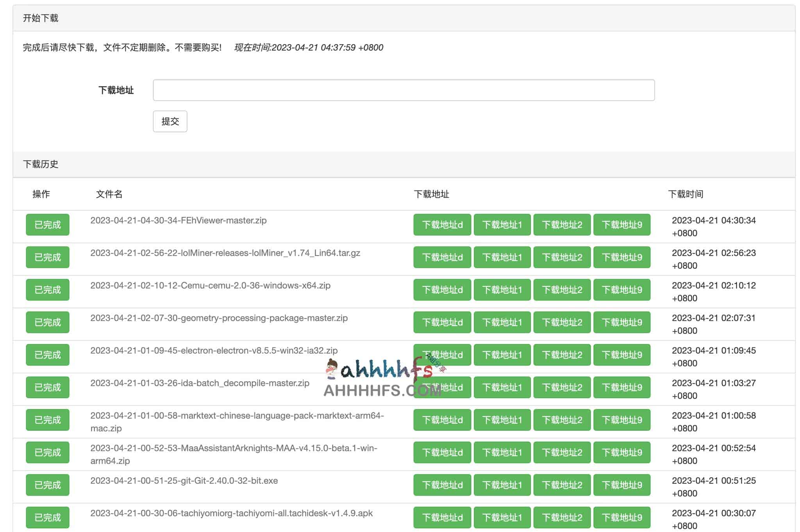This screenshot has height=532, width=800.
Task: Click 下载地址d for git-Git-2.40.0-32-bit.exe
Action: (442, 484)
